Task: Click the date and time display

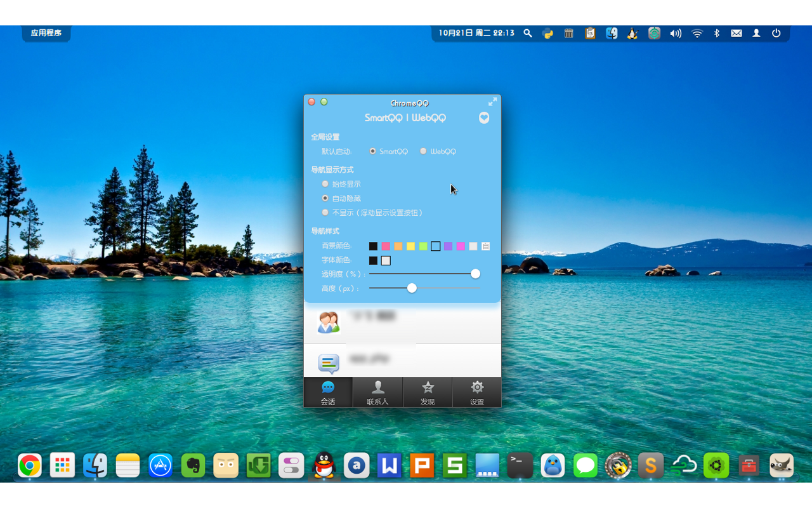Action: coord(476,33)
